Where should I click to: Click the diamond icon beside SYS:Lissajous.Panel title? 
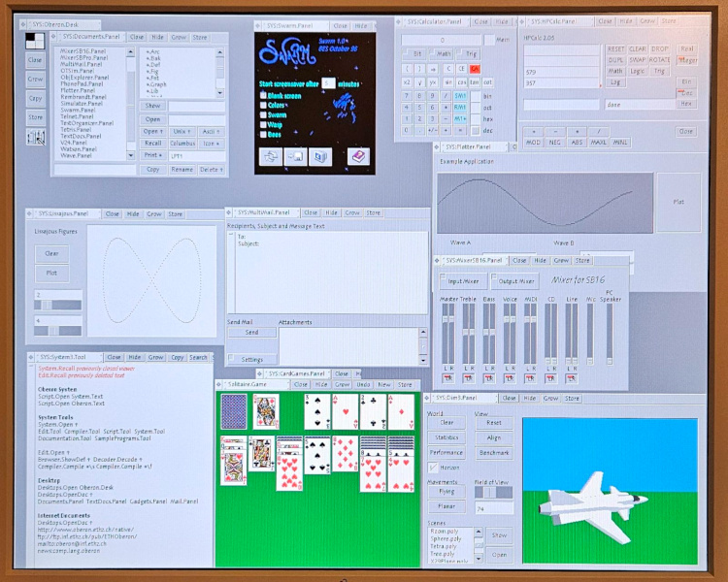click(29, 213)
